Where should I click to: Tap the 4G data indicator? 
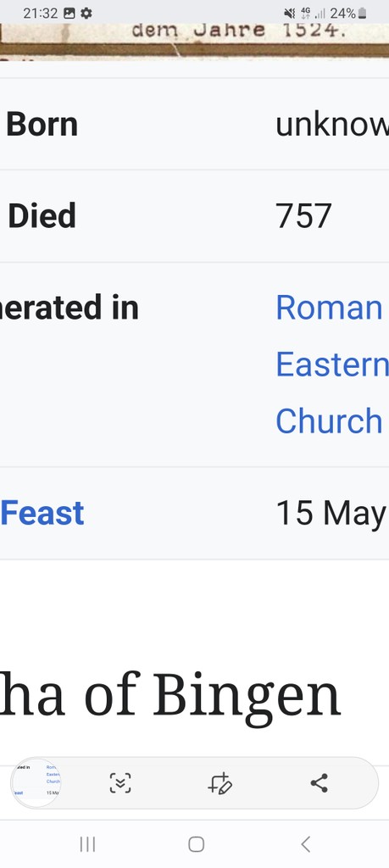305,13
